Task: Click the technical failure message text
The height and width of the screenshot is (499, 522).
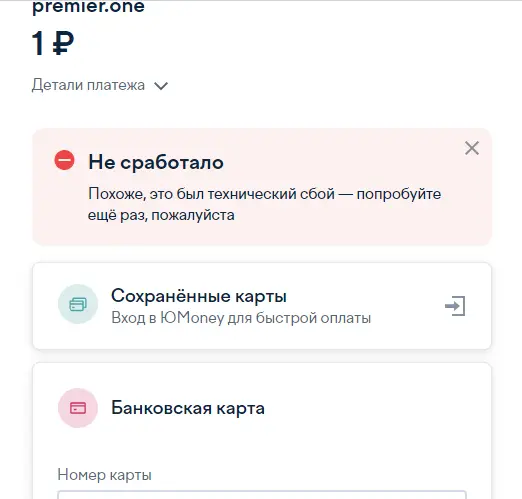Action: point(264,204)
